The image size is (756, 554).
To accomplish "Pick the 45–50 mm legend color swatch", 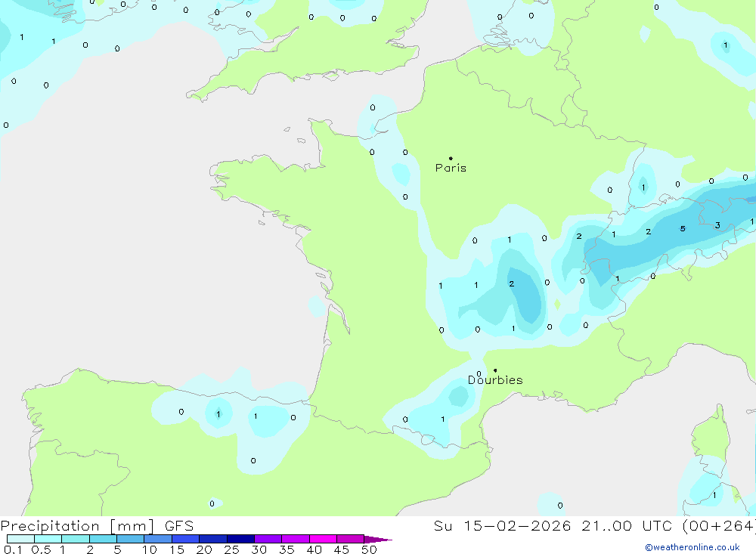I will (350, 539).
